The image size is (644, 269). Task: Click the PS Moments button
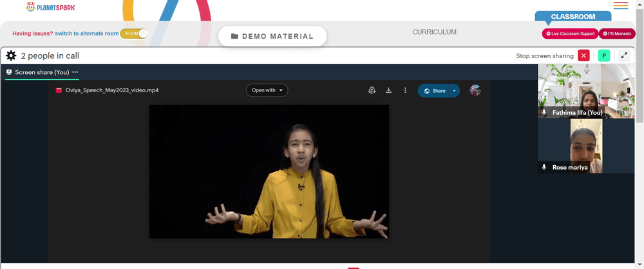[x=617, y=34]
